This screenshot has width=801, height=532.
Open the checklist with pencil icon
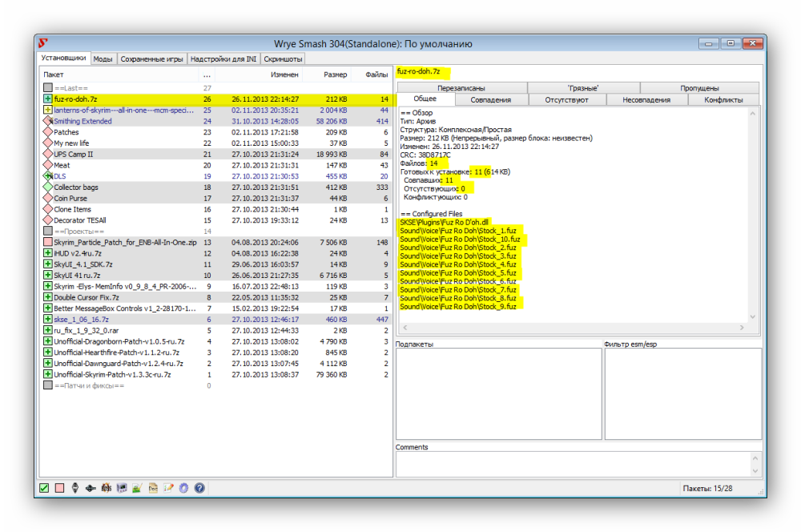click(x=168, y=488)
